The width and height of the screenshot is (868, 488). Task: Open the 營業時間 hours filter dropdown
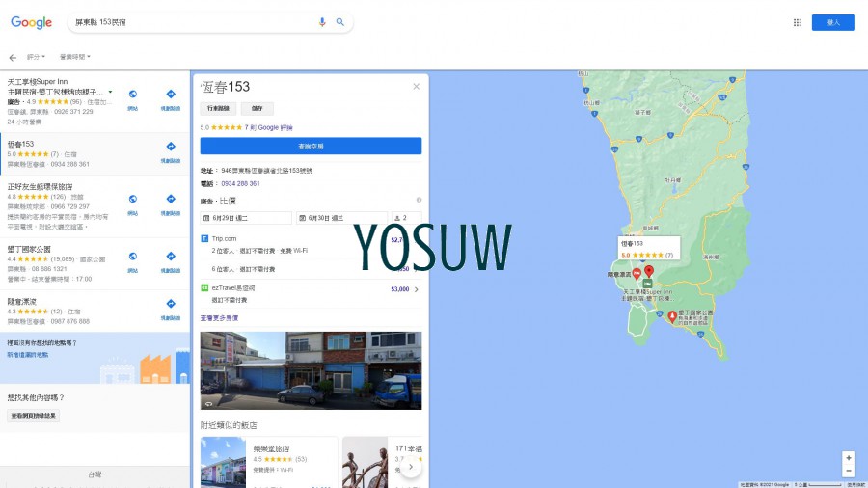click(74, 58)
